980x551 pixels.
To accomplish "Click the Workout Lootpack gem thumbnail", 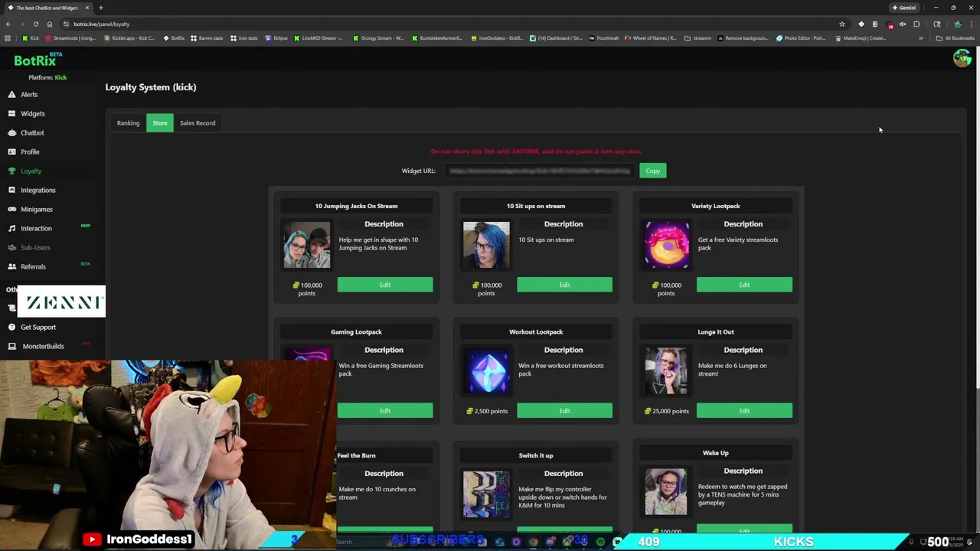I will click(x=486, y=371).
